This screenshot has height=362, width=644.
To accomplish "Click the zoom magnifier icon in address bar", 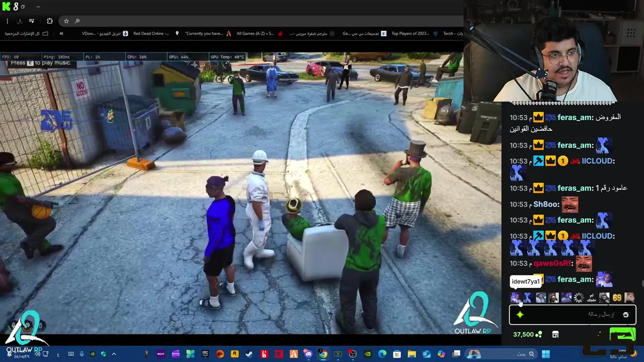I will point(77,21).
